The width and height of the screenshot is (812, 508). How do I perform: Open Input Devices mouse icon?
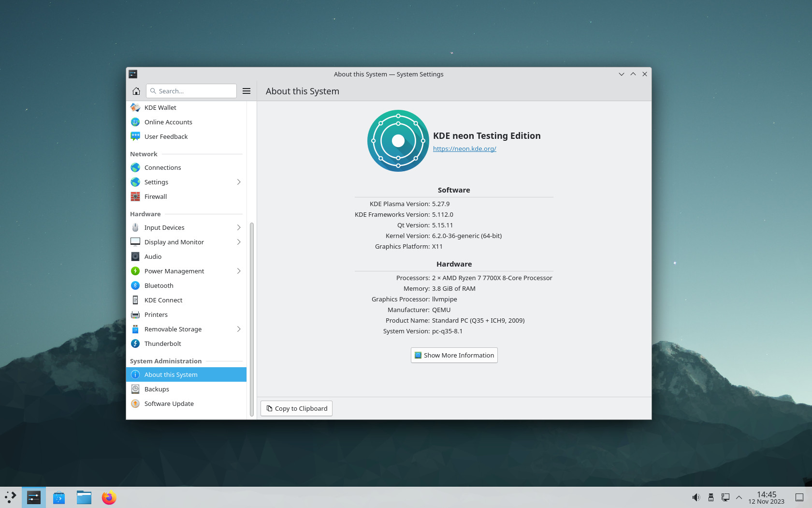[x=135, y=227]
